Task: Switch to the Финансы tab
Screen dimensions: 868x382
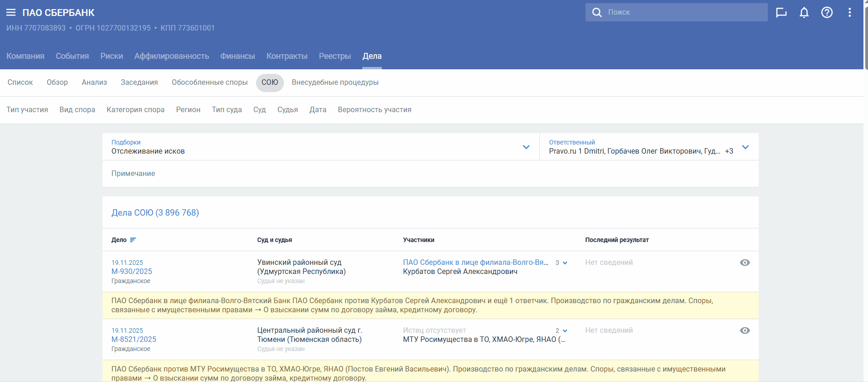Action: [x=237, y=56]
